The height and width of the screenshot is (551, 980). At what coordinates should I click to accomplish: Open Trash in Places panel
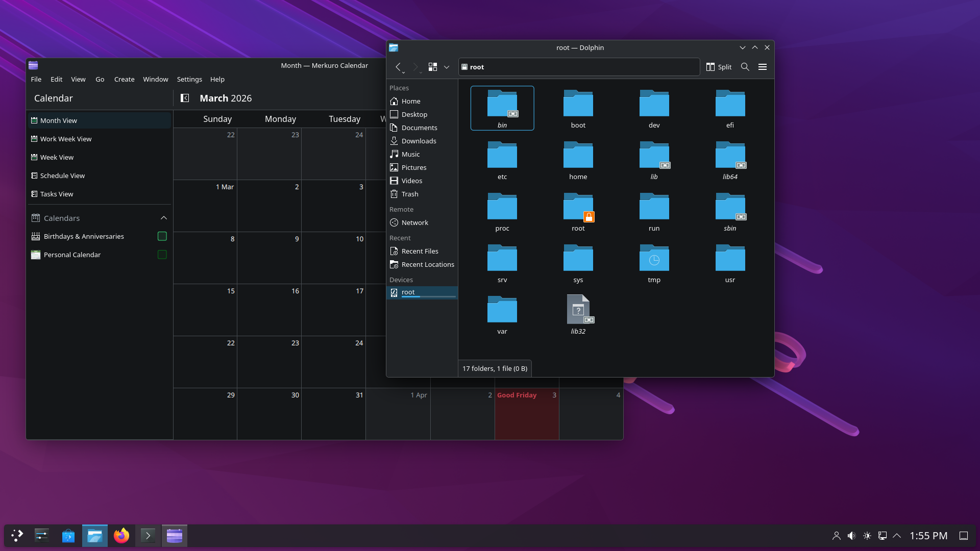click(x=422, y=194)
